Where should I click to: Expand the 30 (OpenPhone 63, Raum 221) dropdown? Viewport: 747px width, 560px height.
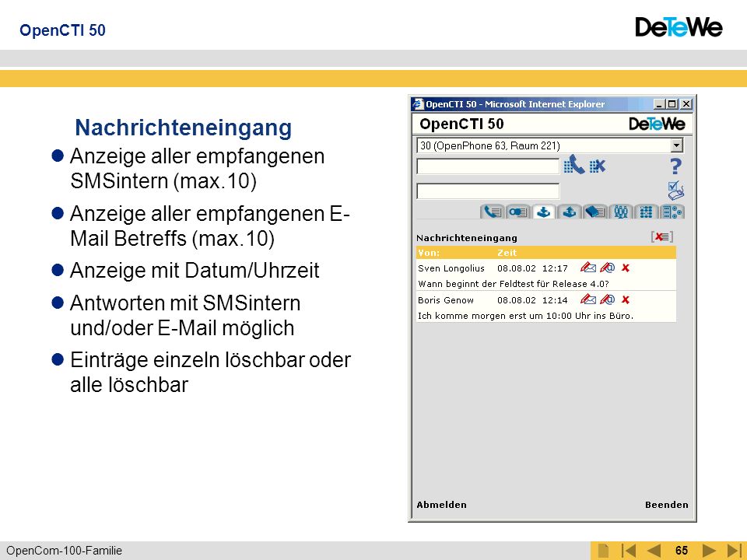(676, 145)
